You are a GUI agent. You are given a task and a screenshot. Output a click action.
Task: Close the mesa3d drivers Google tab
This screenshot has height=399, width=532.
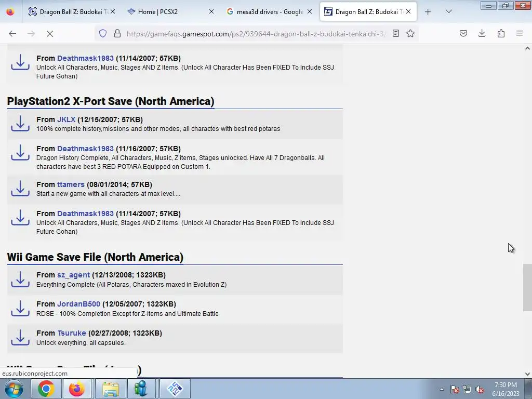pyautogui.click(x=310, y=11)
